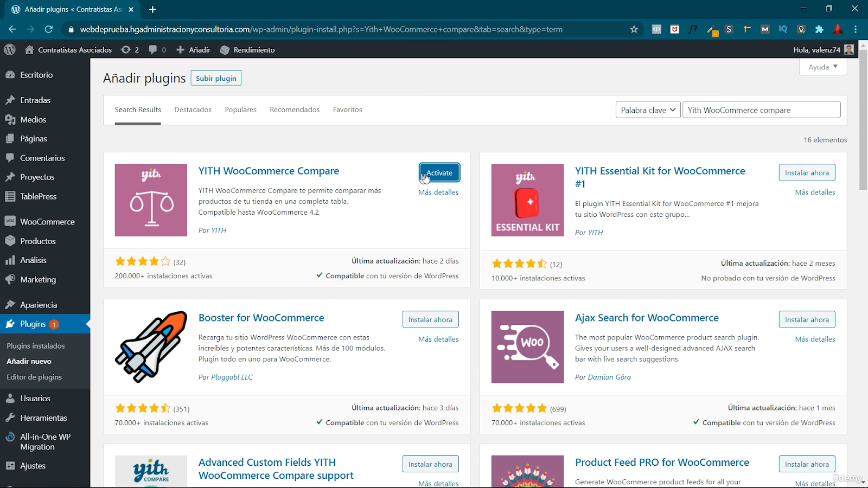Click the Subir plugin button
868x488 pixels.
[216, 78]
